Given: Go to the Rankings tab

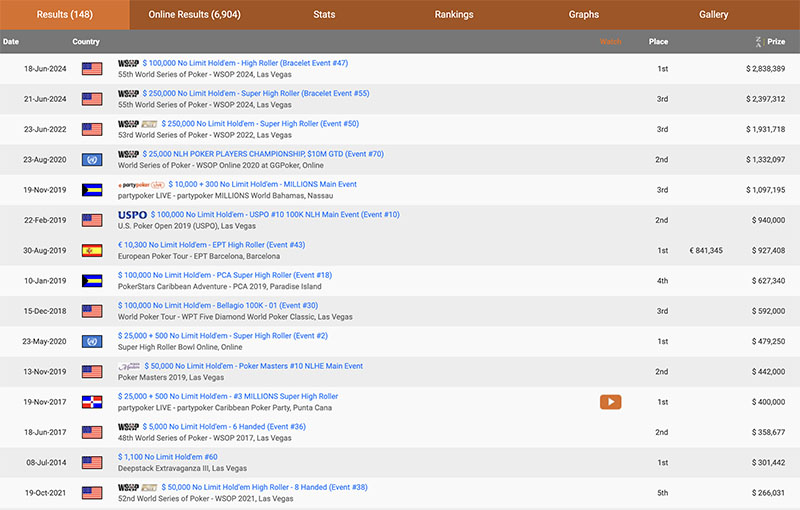Looking at the screenshot, I should point(454,15).
